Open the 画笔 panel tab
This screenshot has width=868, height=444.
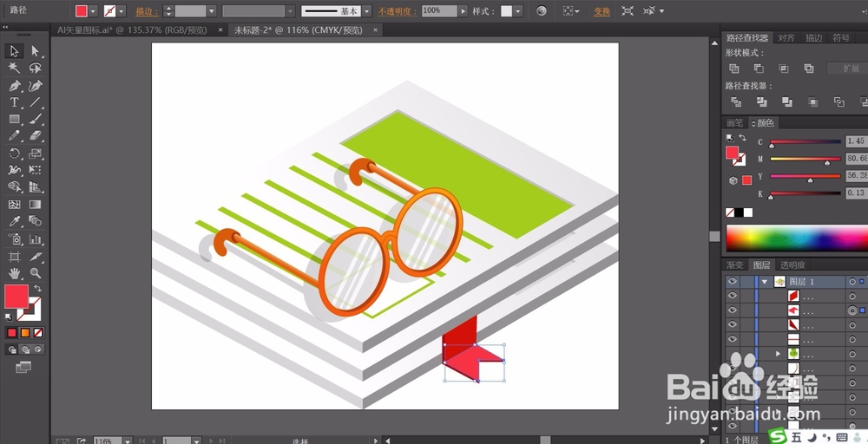click(x=735, y=123)
